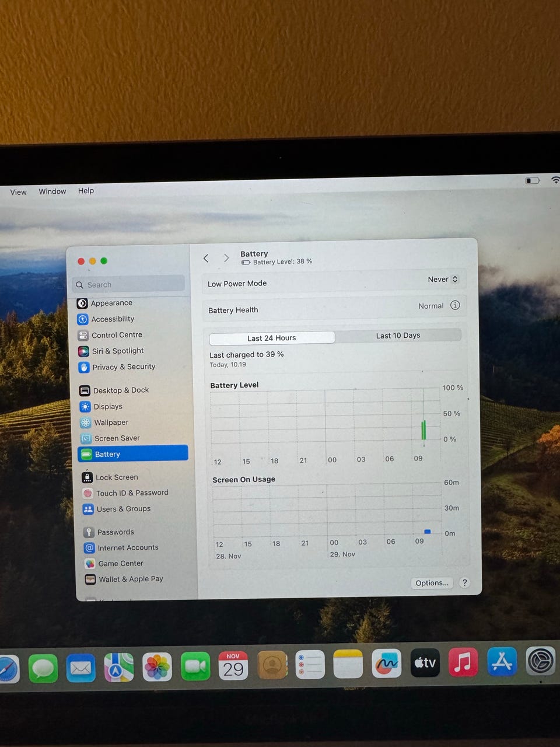Show Battery Health info via info icon

point(455,305)
